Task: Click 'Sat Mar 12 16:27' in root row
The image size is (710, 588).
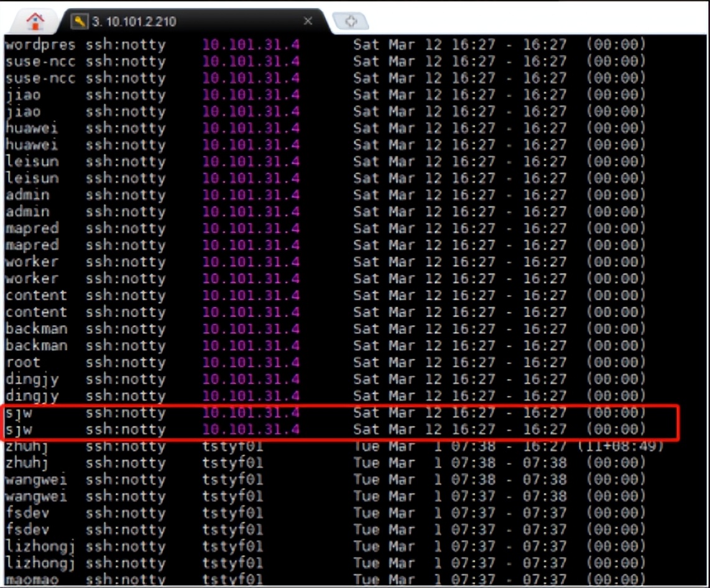Action: point(424,362)
